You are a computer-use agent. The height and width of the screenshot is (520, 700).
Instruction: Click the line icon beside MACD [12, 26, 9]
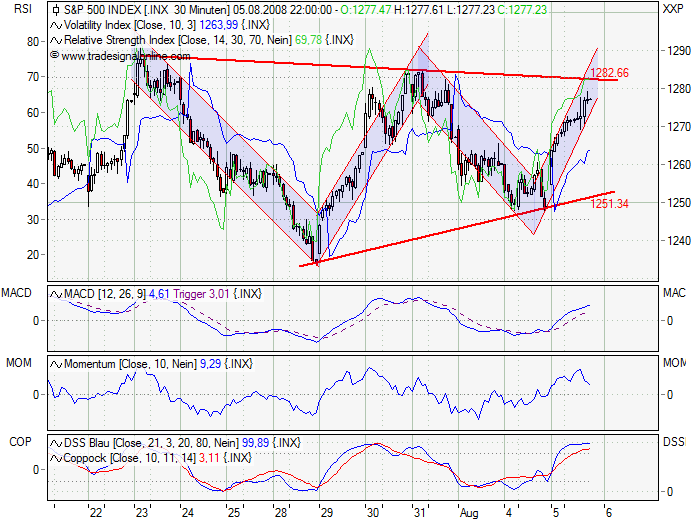[x=56, y=294]
